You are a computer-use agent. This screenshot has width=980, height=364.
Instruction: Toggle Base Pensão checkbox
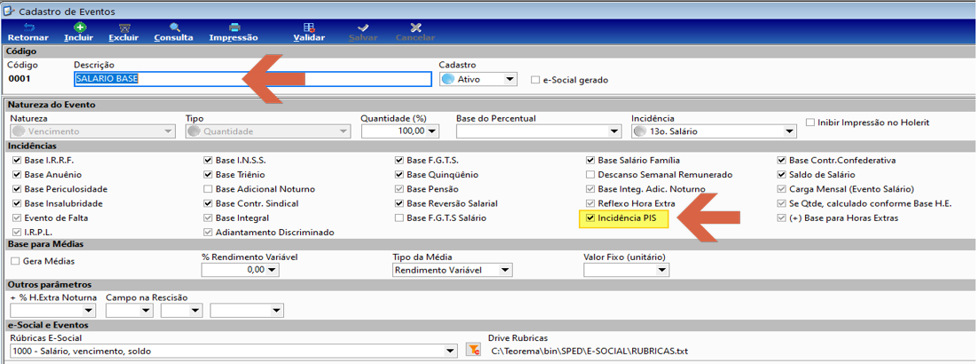point(399,189)
